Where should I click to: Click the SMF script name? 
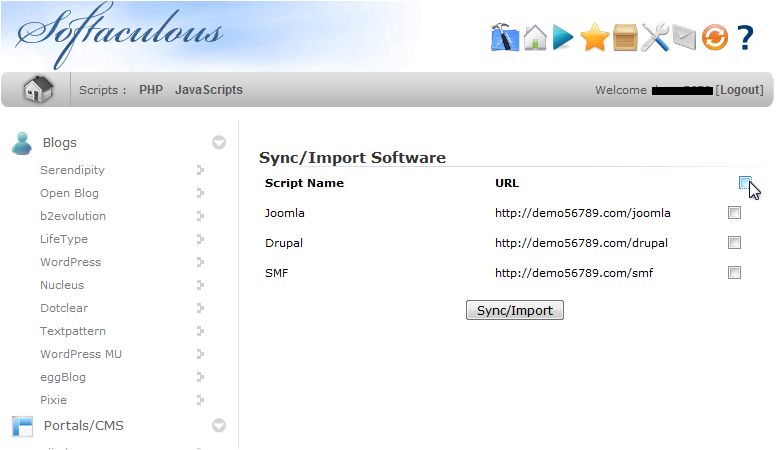276,273
